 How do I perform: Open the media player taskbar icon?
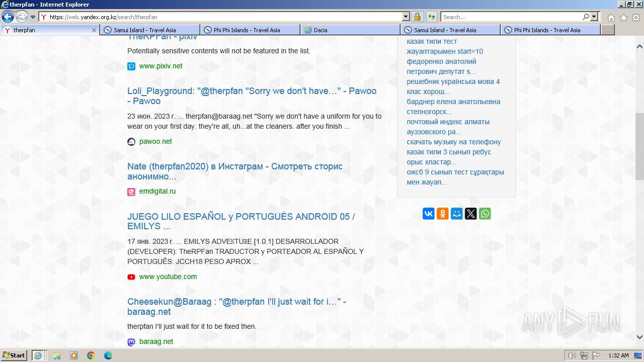point(74,355)
